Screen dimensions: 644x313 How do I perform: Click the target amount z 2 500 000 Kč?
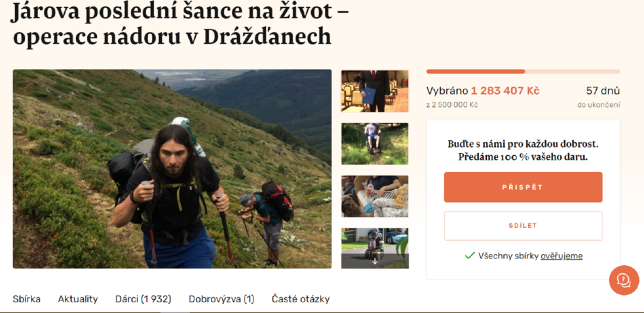(452, 105)
